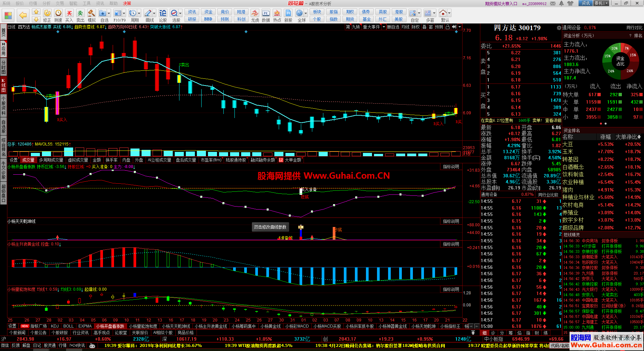Click the 删自选 remove favorite button

pos(393,27)
